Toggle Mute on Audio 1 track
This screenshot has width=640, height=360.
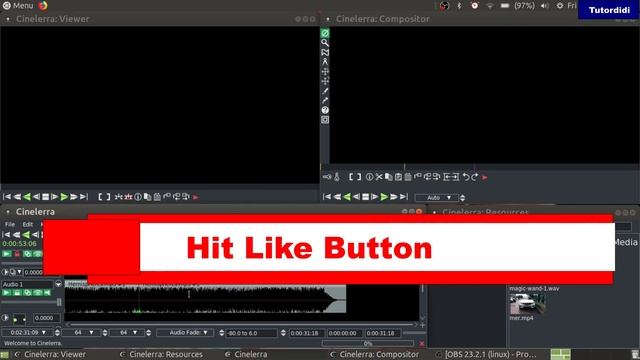(47, 293)
